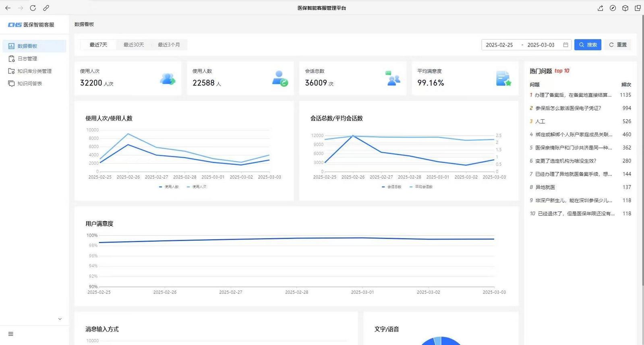
Task: Click the 消息输入方式 chart title
Action: click(102, 329)
